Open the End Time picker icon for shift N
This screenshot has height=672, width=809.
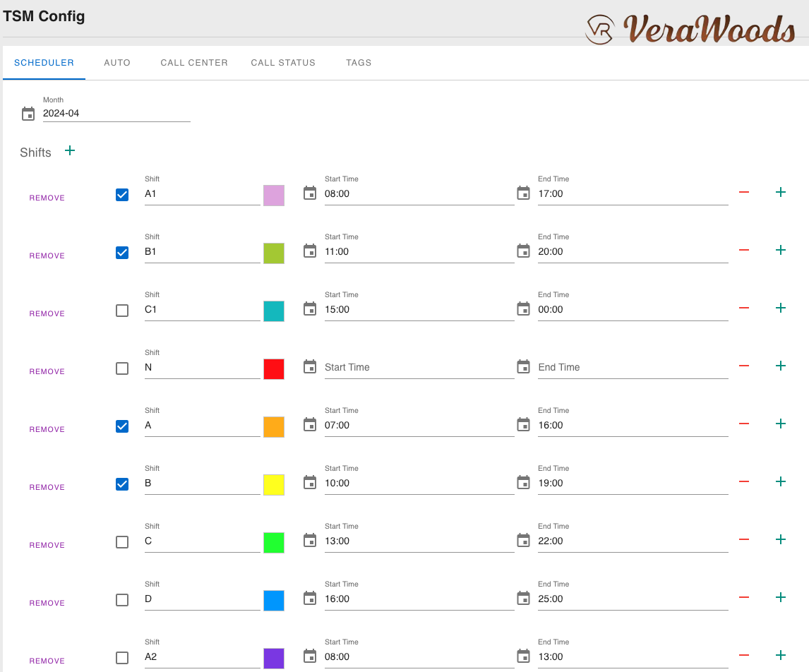pyautogui.click(x=523, y=366)
